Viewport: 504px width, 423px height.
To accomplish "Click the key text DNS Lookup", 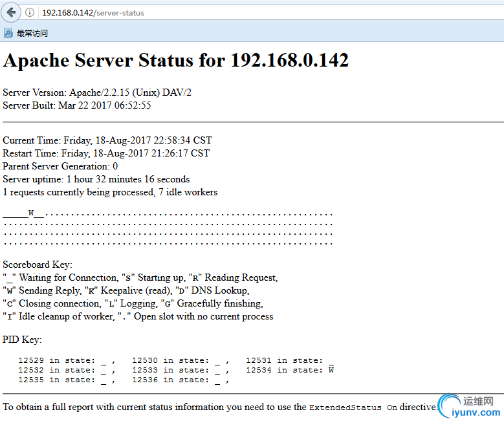I will [x=220, y=290].
